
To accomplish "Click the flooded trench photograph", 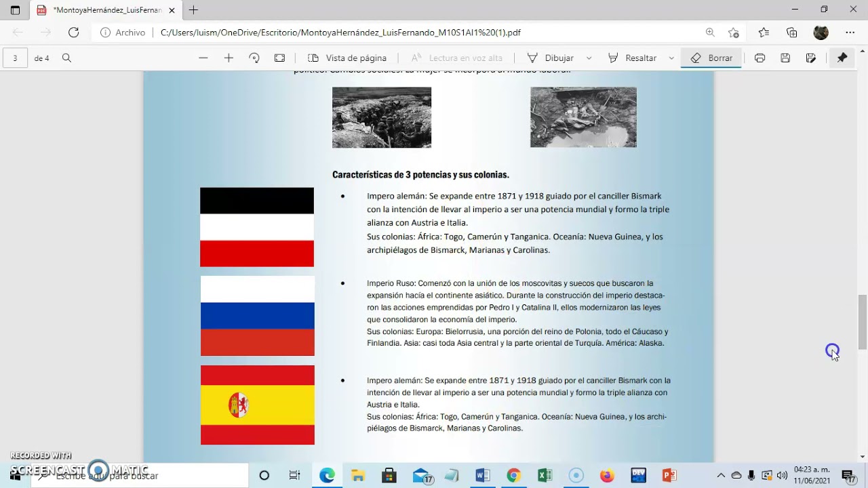I will click(x=583, y=117).
